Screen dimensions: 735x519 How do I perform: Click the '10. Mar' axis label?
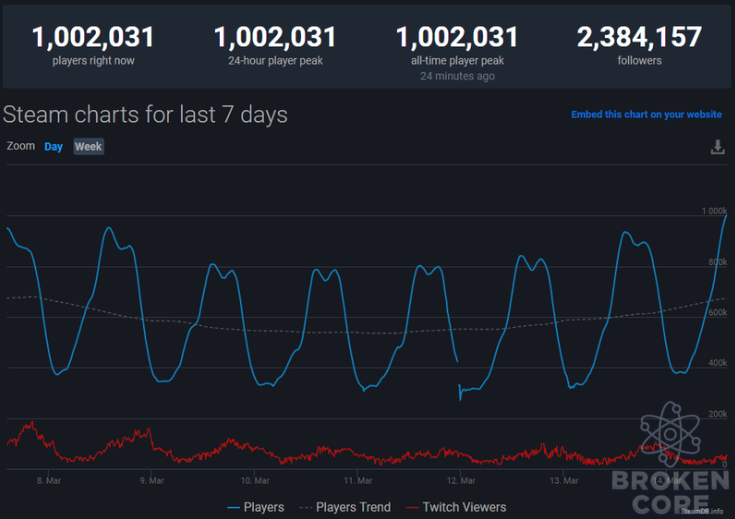click(255, 481)
